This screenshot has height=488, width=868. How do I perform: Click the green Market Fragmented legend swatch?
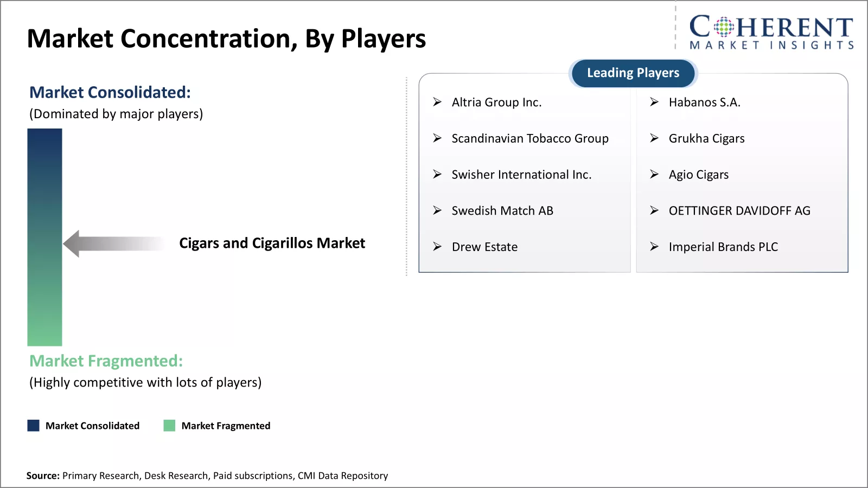point(169,426)
